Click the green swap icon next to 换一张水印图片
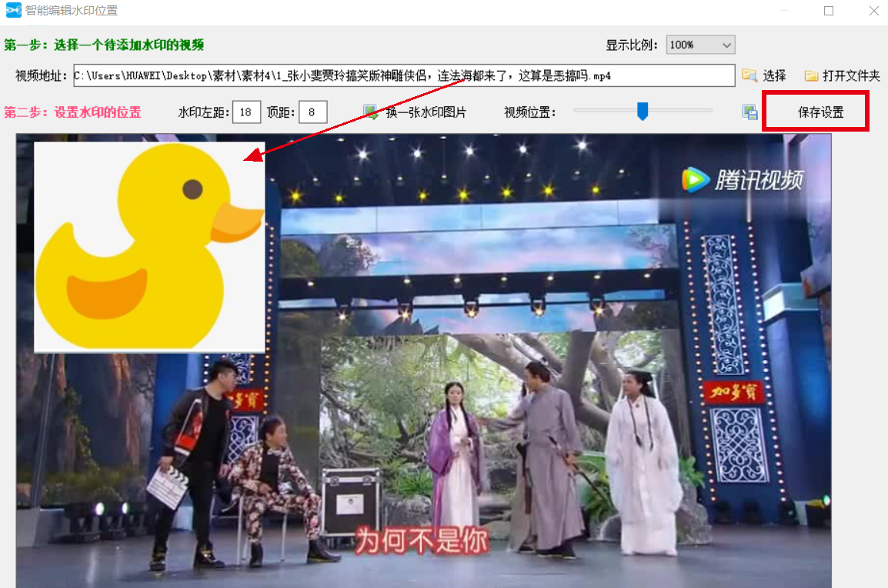Screen dimensions: 888x588 [370, 112]
